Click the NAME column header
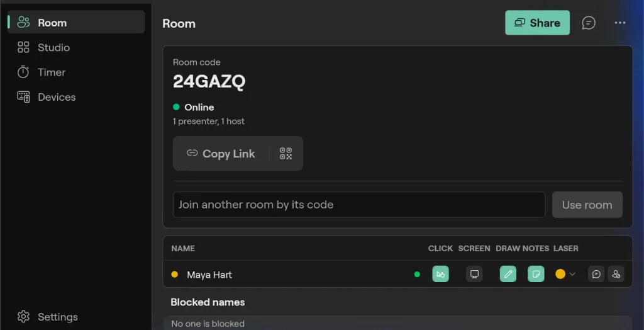Image resolution: width=644 pixels, height=330 pixels. tap(183, 249)
